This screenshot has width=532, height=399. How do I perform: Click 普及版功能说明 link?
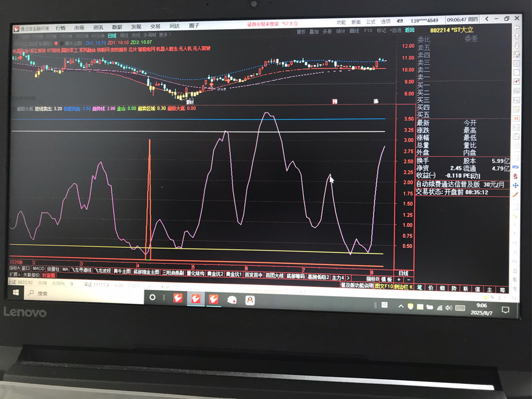pos(357,285)
